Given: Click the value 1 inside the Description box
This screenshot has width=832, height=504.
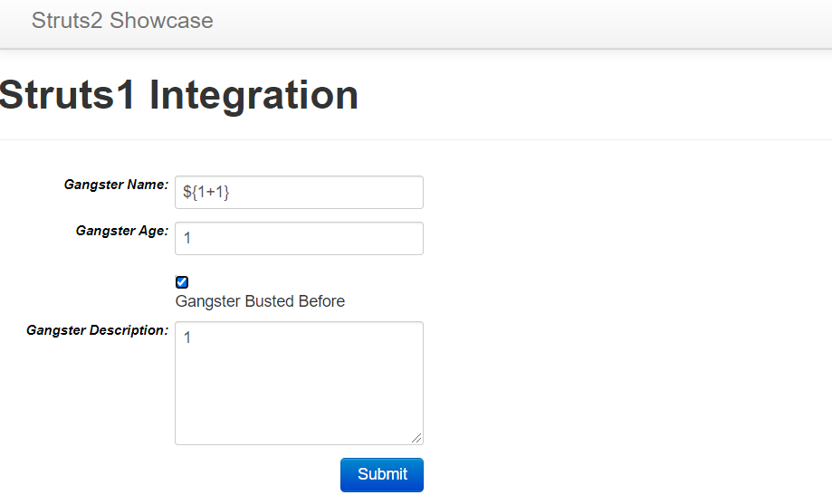Looking at the screenshot, I should coord(186,338).
